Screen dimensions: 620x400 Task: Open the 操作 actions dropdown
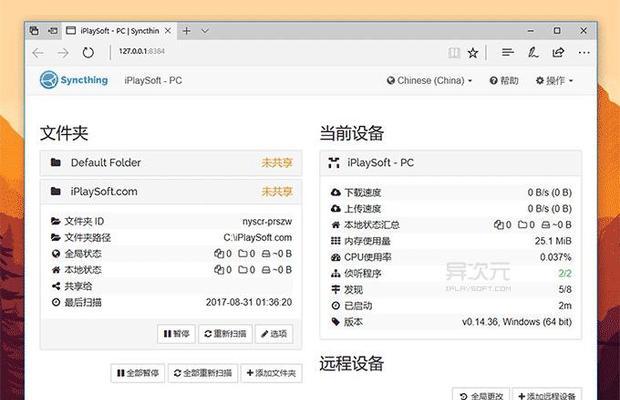coord(554,81)
